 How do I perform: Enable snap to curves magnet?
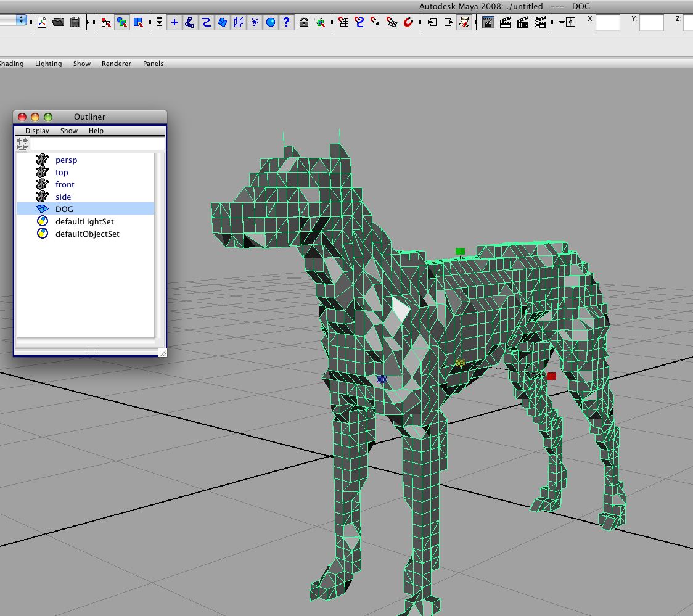point(359,22)
